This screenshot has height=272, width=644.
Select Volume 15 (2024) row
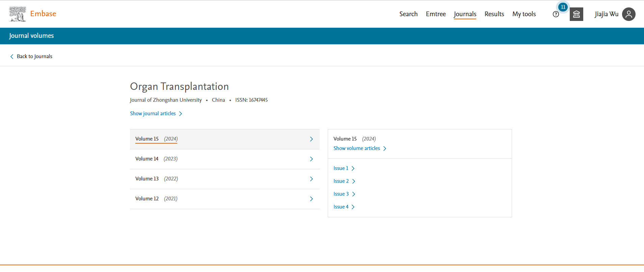coord(224,139)
